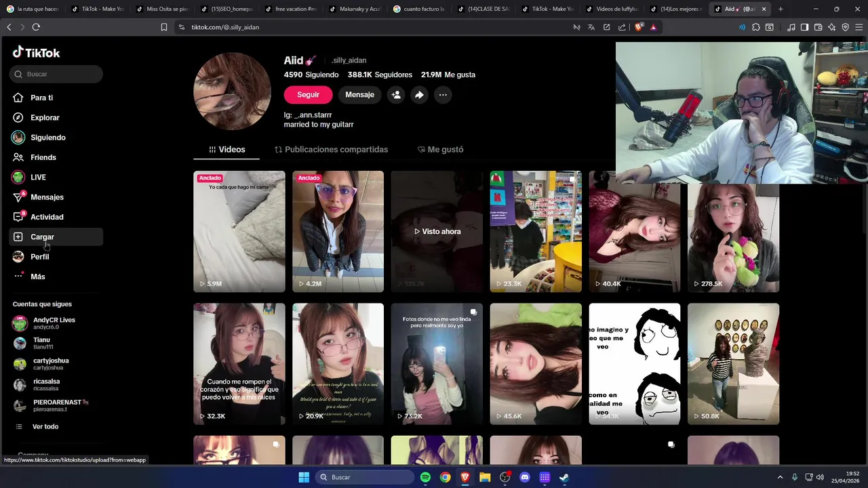Open Spotify from the taskbar
The image size is (868, 488).
[425, 477]
